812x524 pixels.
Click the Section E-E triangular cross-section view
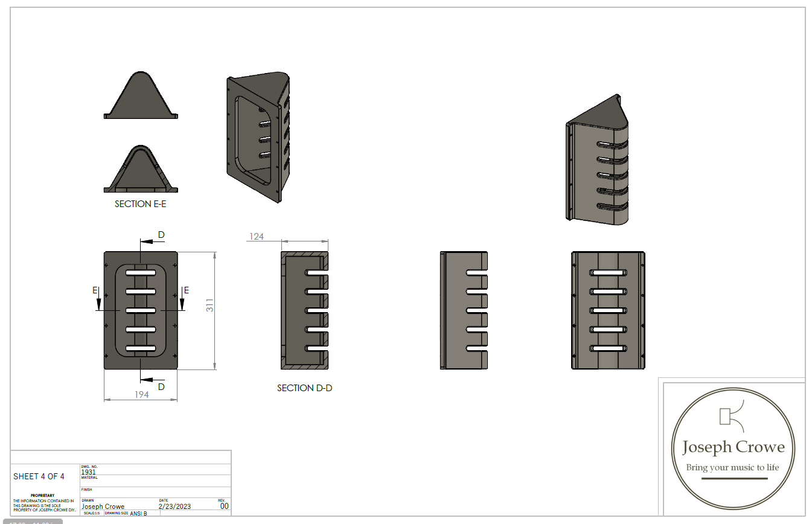140,169
